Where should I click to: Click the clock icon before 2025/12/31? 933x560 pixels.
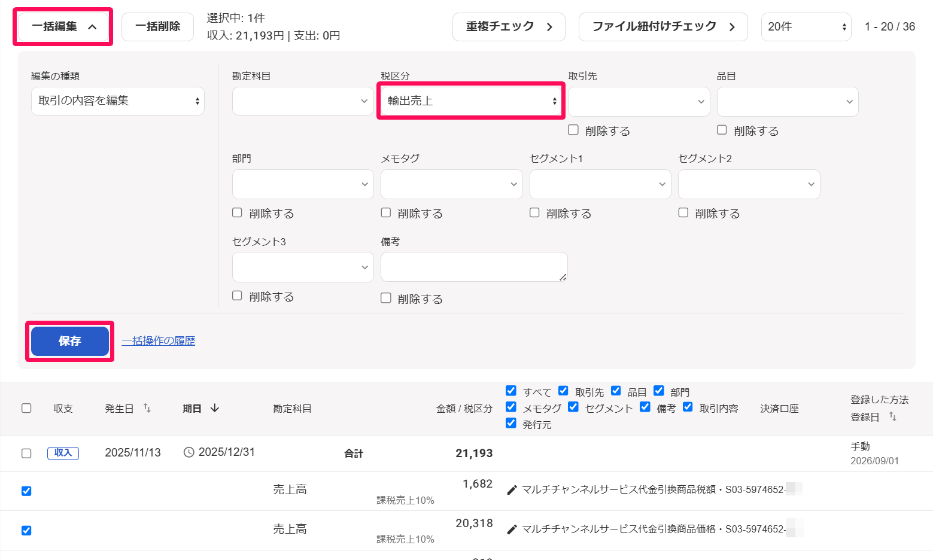[189, 452]
